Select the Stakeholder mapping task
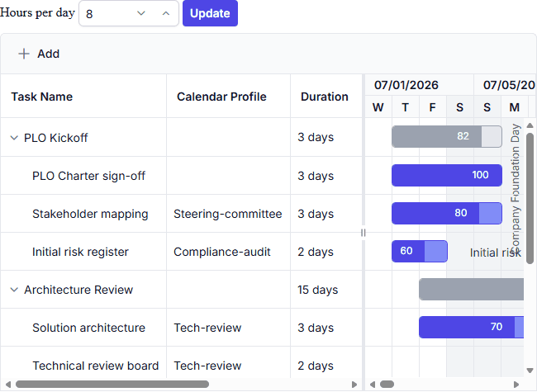Image resolution: width=537 pixels, height=392 pixels. [x=90, y=214]
